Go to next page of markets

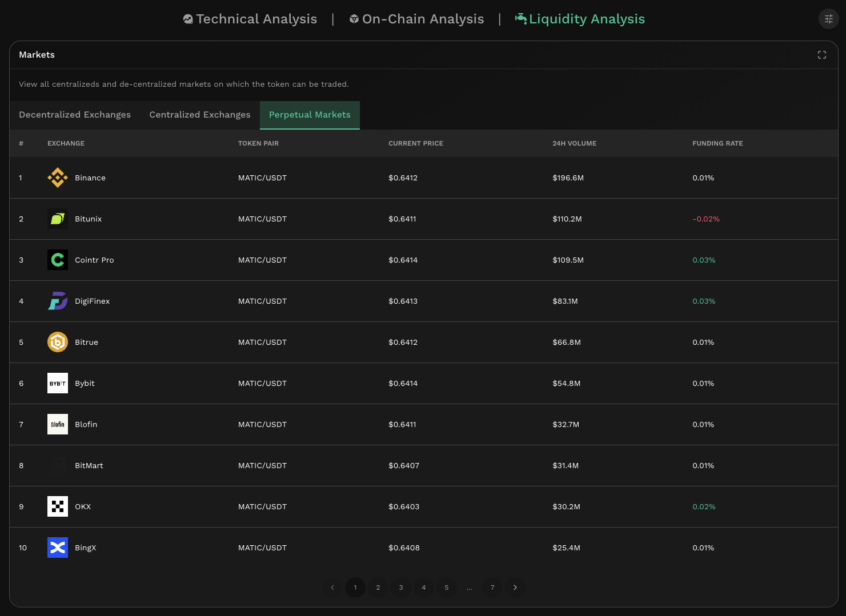(x=515, y=587)
